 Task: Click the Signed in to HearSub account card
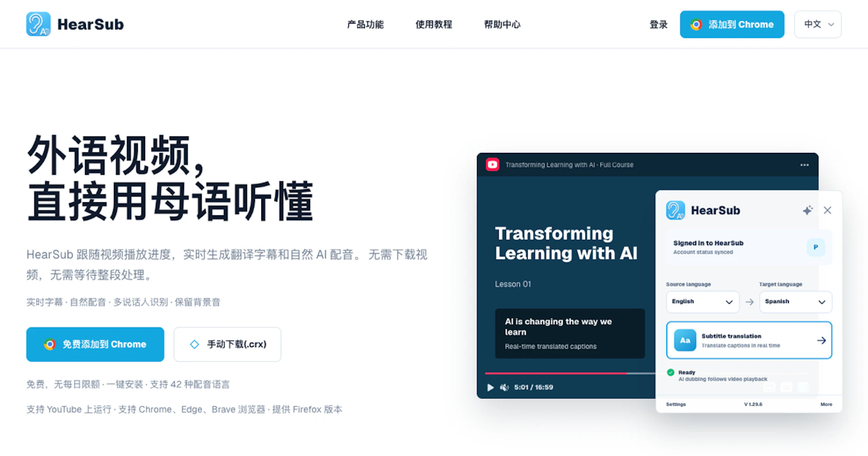749,247
